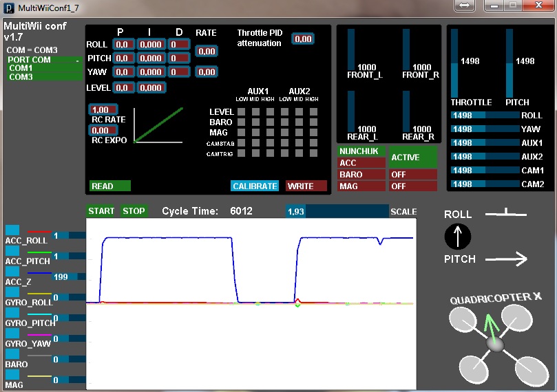Image resolution: width=557 pixels, height=392 pixels.
Task: Toggle MAG graph visibility square
Action: pos(12,374)
